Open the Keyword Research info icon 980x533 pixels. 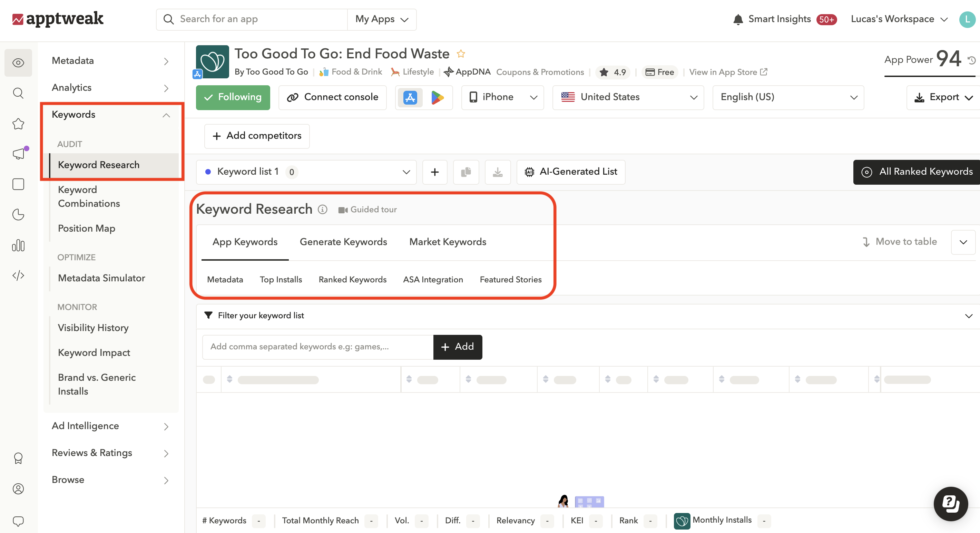coord(322,210)
